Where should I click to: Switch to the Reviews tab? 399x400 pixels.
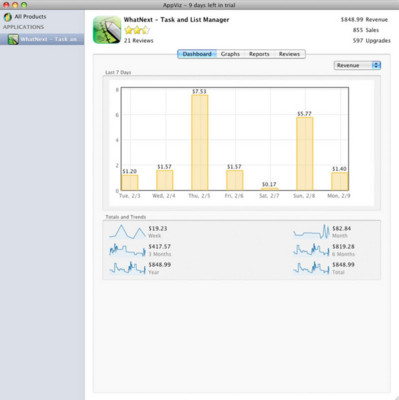(x=289, y=54)
